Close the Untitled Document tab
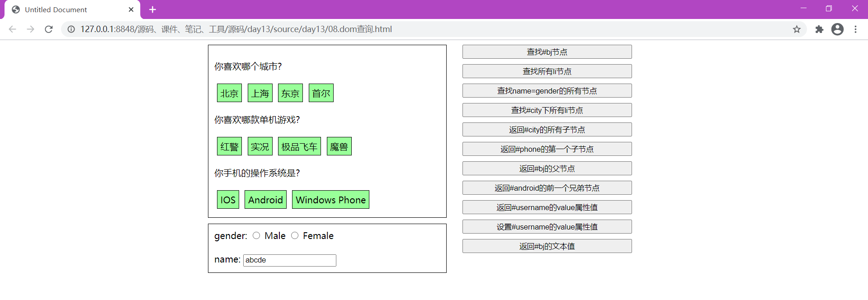Image resolution: width=868 pixels, height=300 pixels. (x=131, y=9)
